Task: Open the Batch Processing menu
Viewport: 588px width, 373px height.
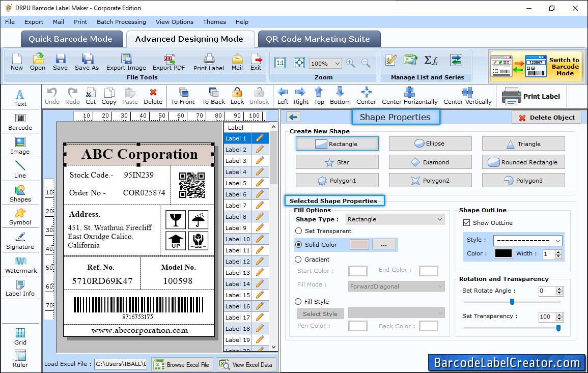Action: pos(121,22)
